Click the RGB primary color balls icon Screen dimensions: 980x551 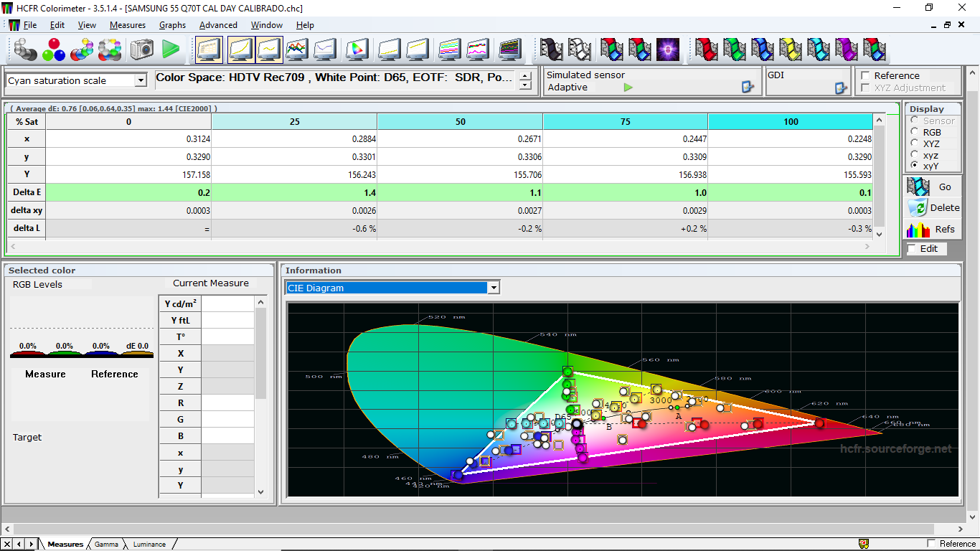click(x=53, y=50)
